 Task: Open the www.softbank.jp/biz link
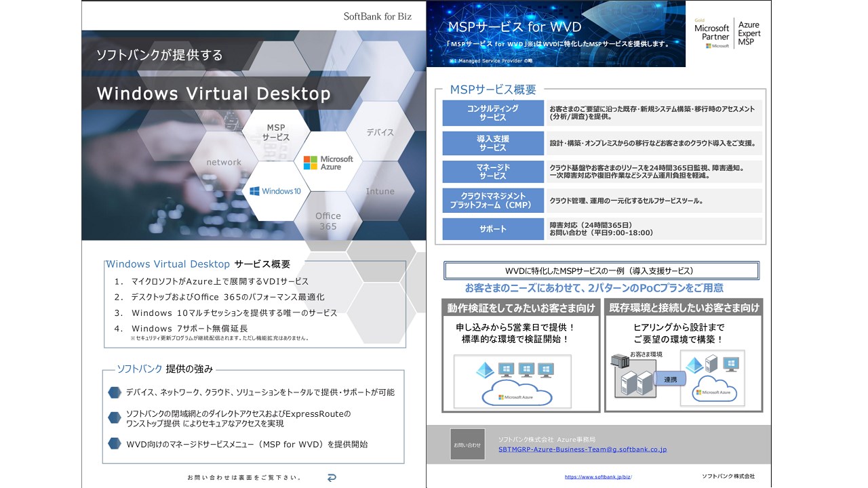click(x=598, y=477)
